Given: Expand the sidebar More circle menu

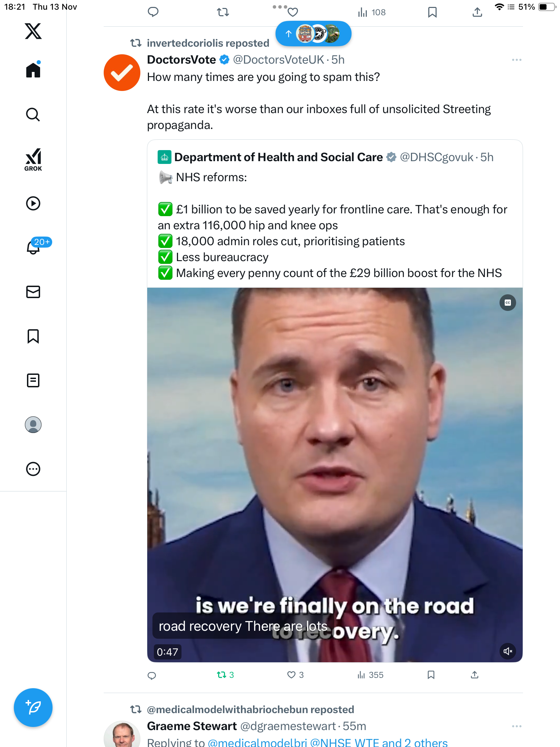Looking at the screenshot, I should (33, 469).
